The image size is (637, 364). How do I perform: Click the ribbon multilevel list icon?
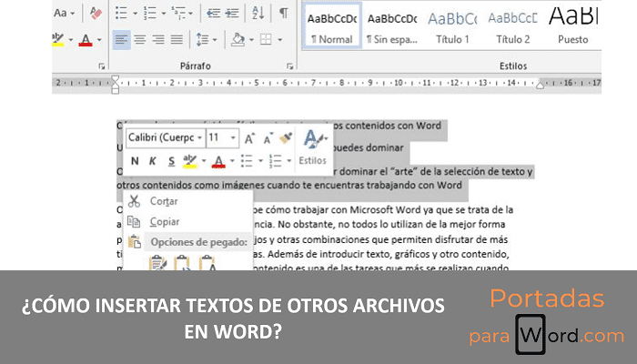click(178, 13)
